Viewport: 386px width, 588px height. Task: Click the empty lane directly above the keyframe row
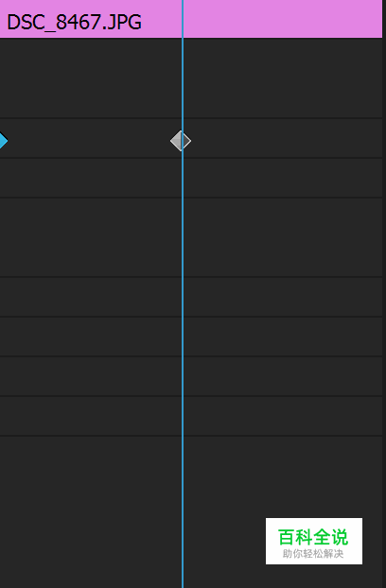tap(191, 78)
